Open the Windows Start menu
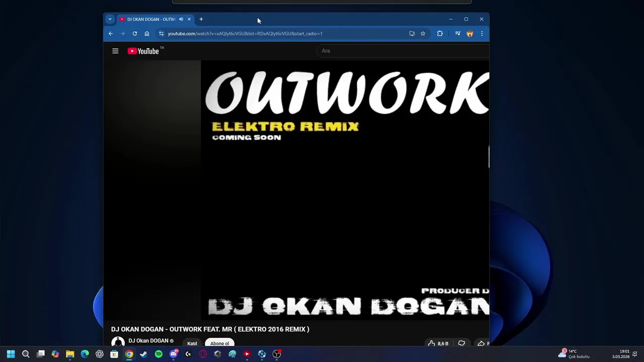 pos(11,354)
